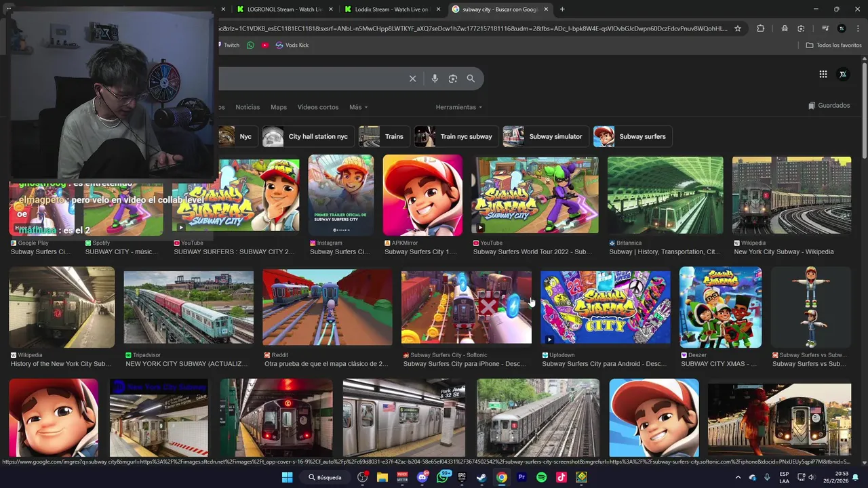Open the Subway Surfers vs Subway character image
The image size is (868, 488).
[x=811, y=307]
